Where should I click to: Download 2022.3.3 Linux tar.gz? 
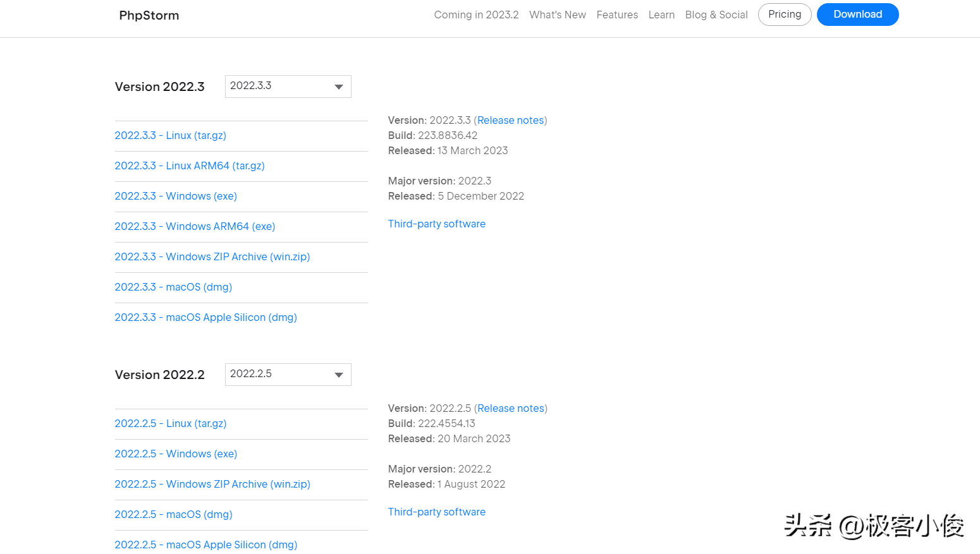pyautogui.click(x=170, y=135)
